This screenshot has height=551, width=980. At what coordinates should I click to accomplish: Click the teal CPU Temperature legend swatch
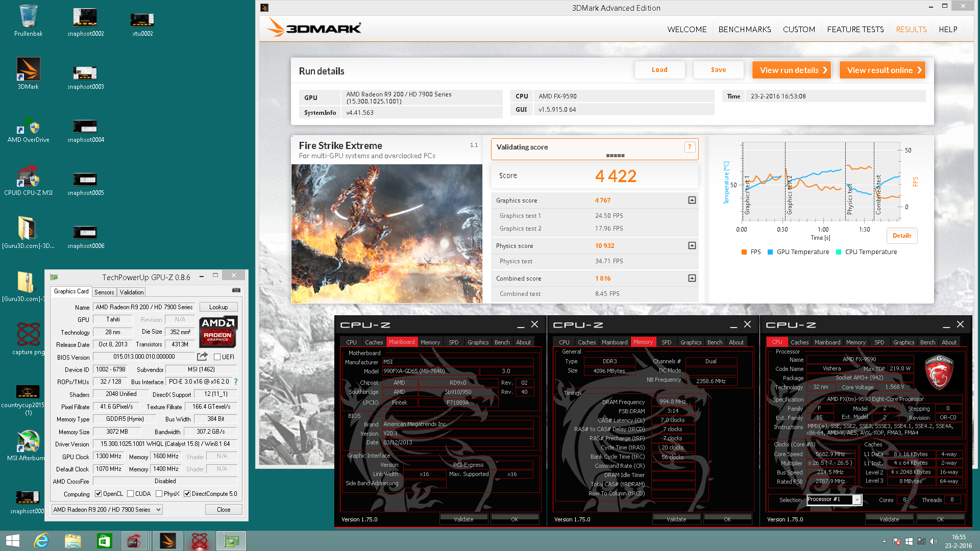click(839, 252)
